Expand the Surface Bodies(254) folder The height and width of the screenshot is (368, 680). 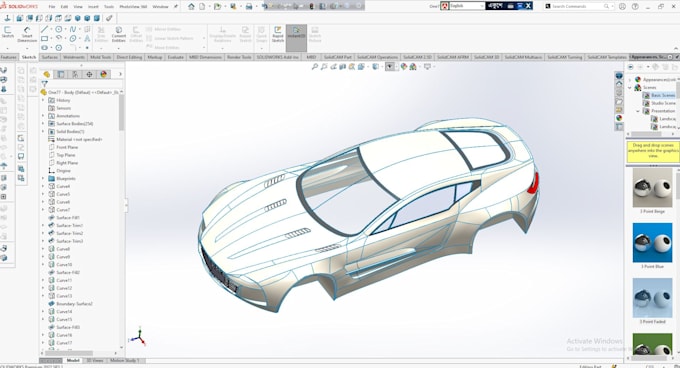(43, 124)
